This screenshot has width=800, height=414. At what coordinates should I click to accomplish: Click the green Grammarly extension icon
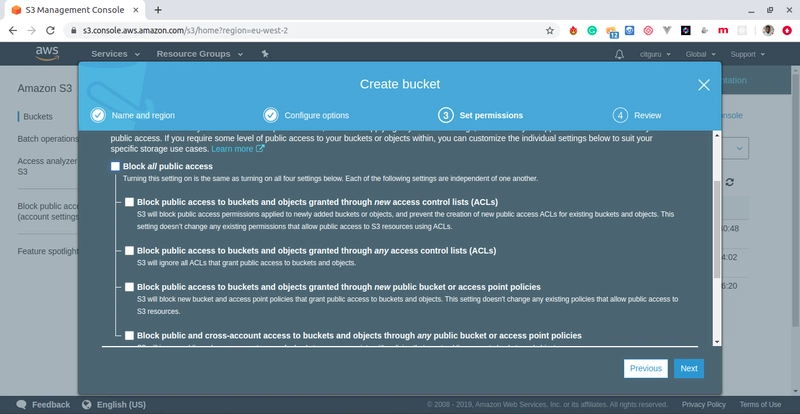592,31
